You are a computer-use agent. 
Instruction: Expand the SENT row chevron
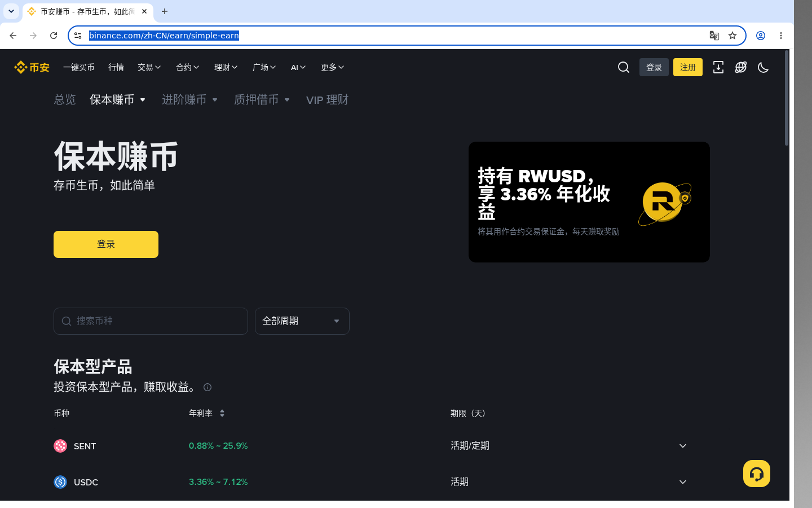pyautogui.click(x=683, y=446)
